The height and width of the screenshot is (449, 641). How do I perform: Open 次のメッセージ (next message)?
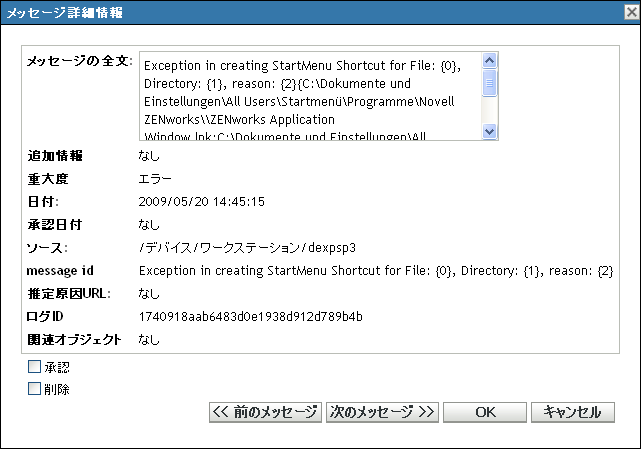point(382,412)
